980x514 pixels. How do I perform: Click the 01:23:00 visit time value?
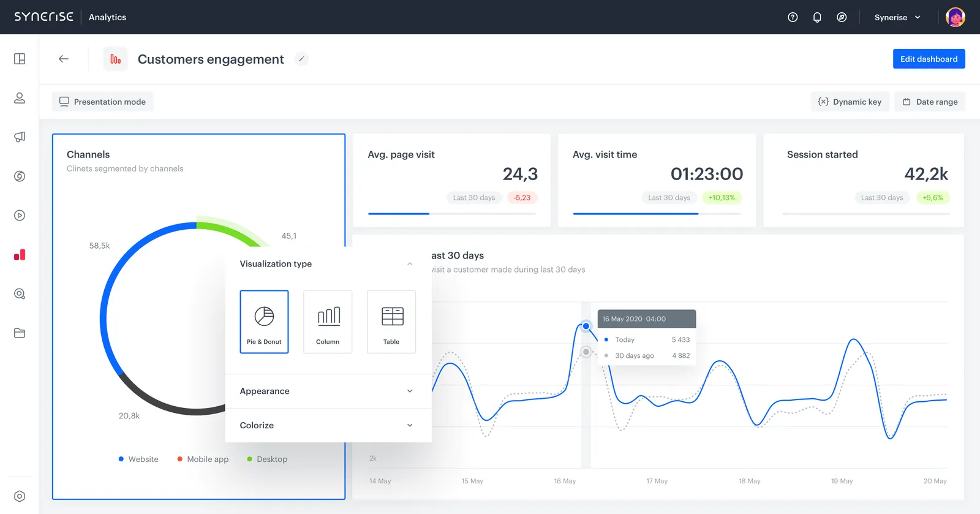(707, 174)
